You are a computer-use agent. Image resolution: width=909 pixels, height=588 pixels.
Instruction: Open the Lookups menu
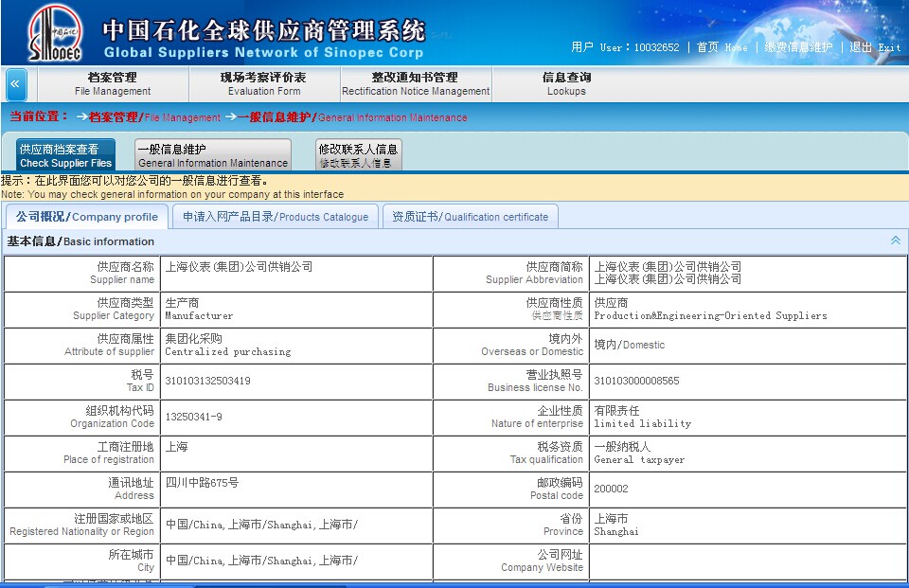pos(566,84)
